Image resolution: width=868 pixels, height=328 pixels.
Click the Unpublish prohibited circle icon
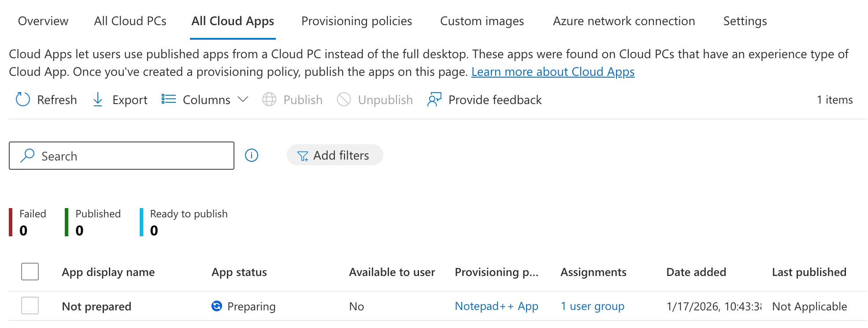(x=344, y=100)
